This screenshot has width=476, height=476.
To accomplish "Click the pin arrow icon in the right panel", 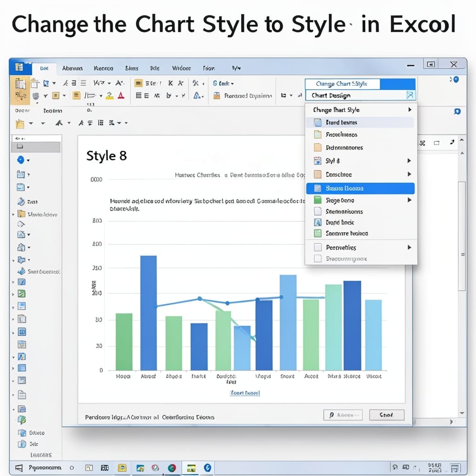I will (452, 142).
